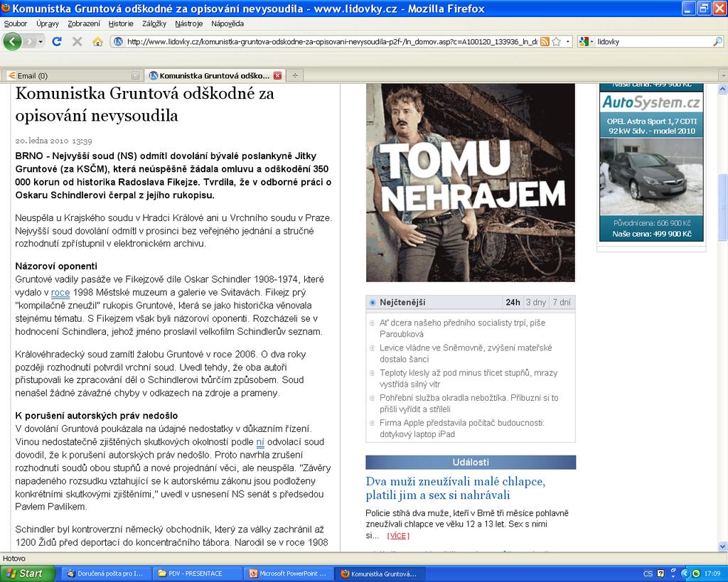
Task: Open the list all tabs dropdown
Action: [x=723, y=75]
